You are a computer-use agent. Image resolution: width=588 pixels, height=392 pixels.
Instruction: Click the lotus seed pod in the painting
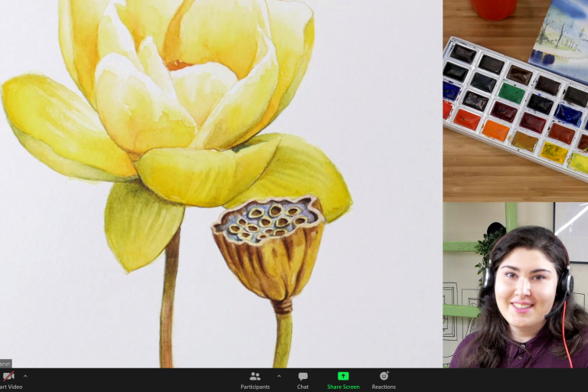point(269,245)
